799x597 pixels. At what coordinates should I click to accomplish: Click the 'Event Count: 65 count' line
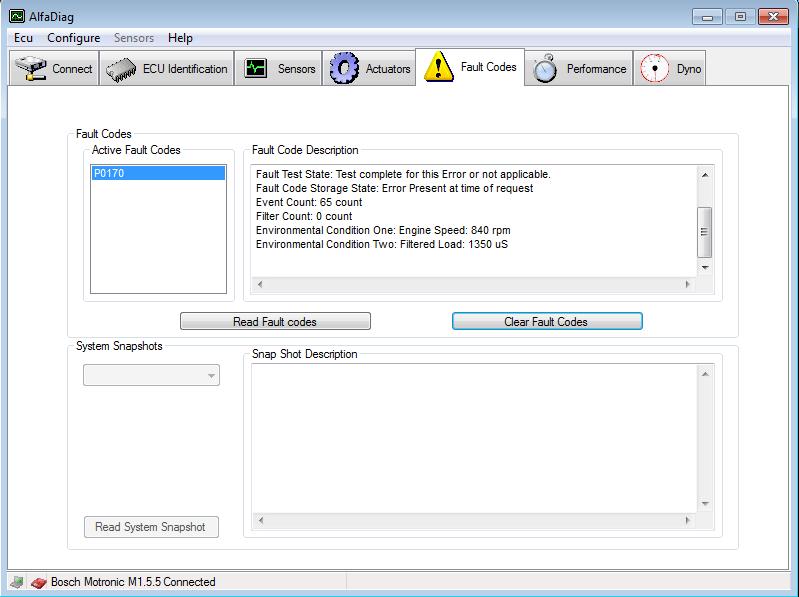pyautogui.click(x=309, y=202)
